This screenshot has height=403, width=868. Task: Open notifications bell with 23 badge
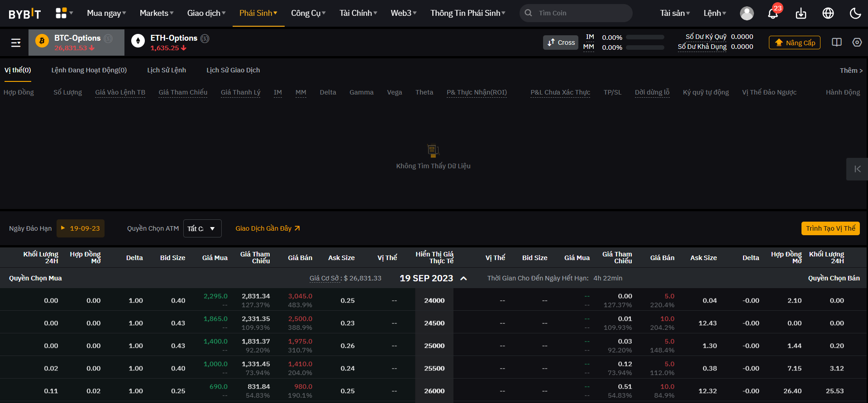tap(773, 13)
